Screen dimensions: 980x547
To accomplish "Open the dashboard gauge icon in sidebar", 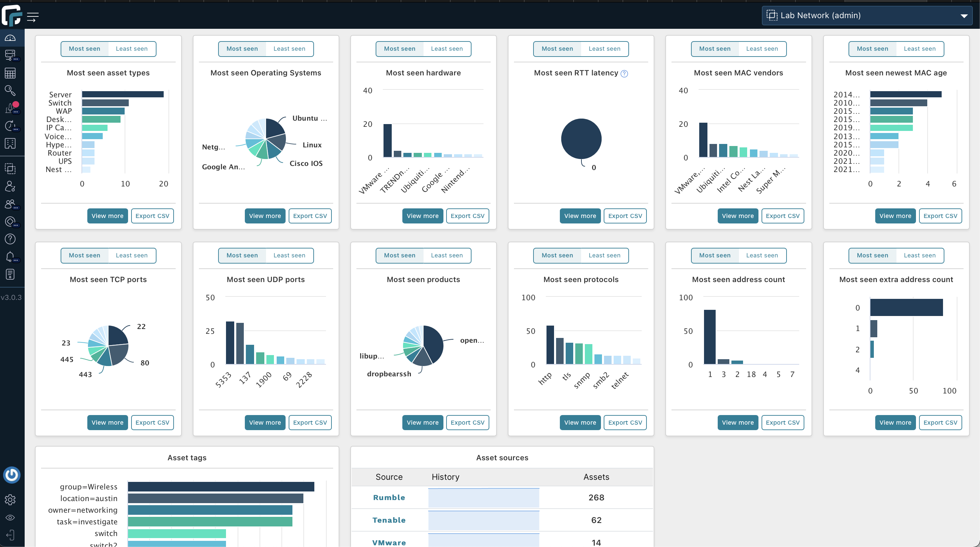I will pyautogui.click(x=10, y=38).
